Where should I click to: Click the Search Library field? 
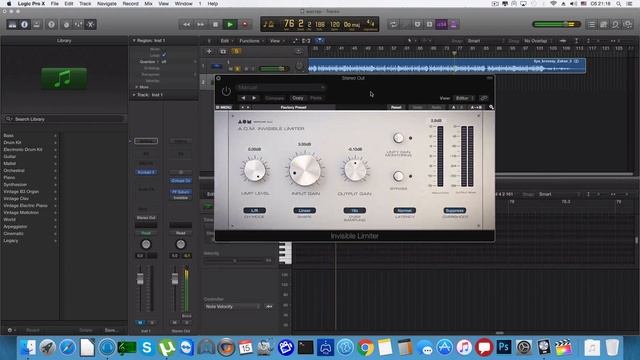pyautogui.click(x=64, y=119)
